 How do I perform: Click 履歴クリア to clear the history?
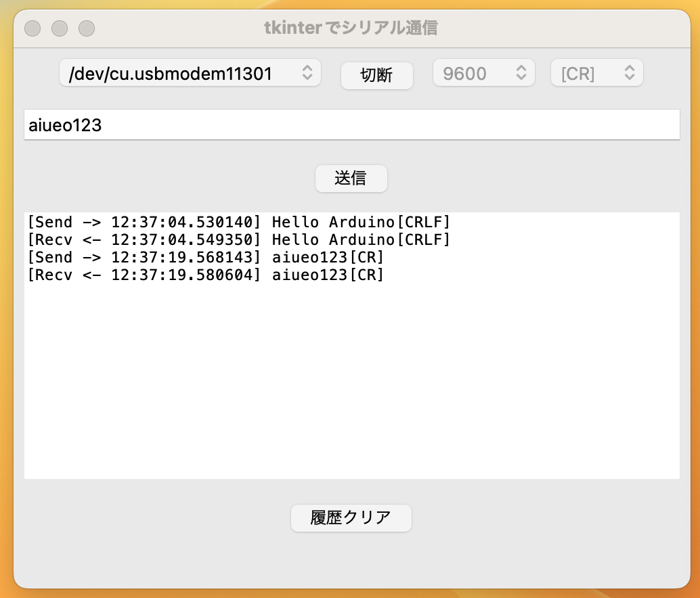coord(351,517)
